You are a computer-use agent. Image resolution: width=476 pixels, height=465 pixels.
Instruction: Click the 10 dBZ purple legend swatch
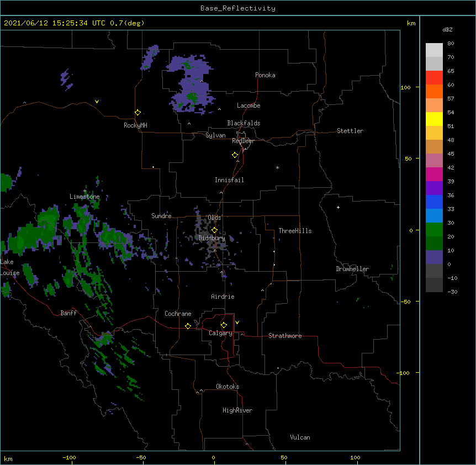434,257
